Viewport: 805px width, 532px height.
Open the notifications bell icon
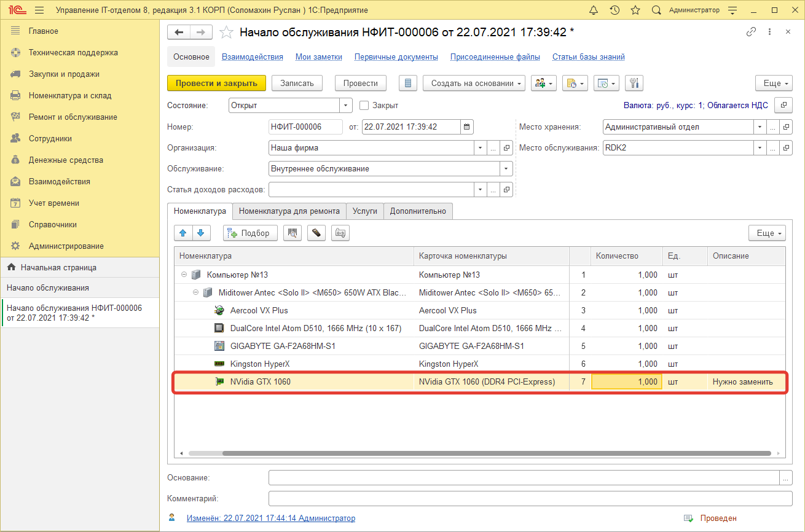click(593, 10)
